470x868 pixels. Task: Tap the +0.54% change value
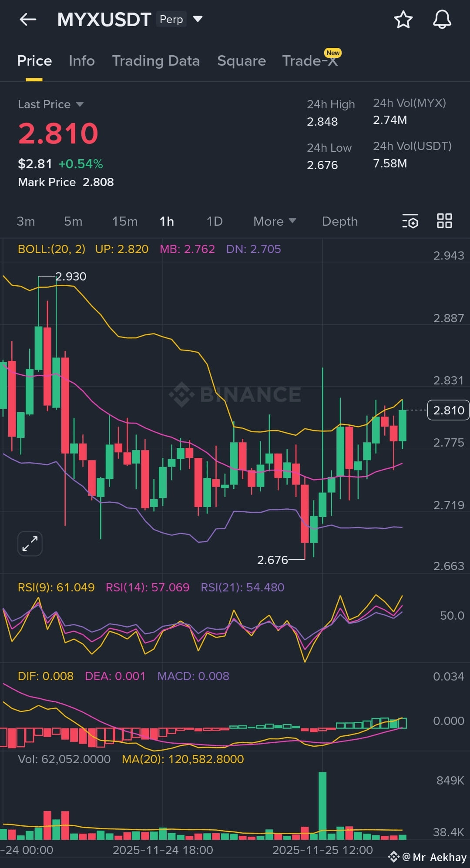(81, 164)
